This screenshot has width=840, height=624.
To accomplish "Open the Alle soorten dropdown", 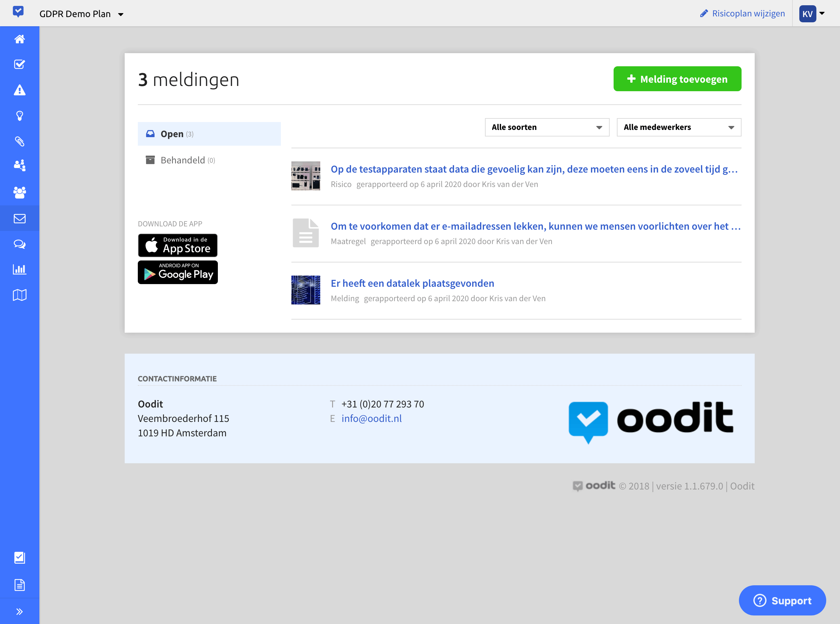I will coord(547,127).
